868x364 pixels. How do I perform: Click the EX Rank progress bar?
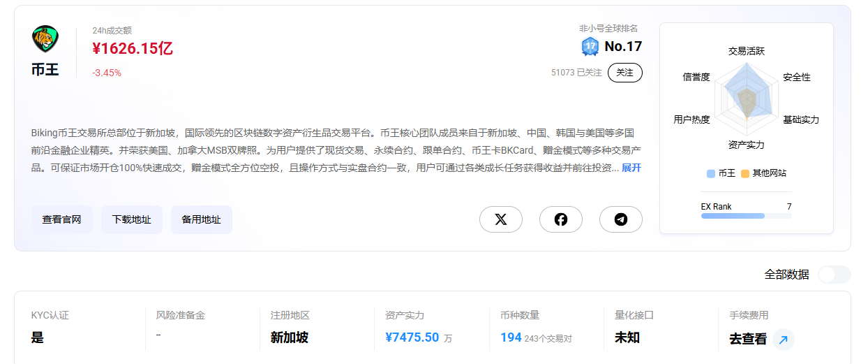pyautogui.click(x=747, y=216)
